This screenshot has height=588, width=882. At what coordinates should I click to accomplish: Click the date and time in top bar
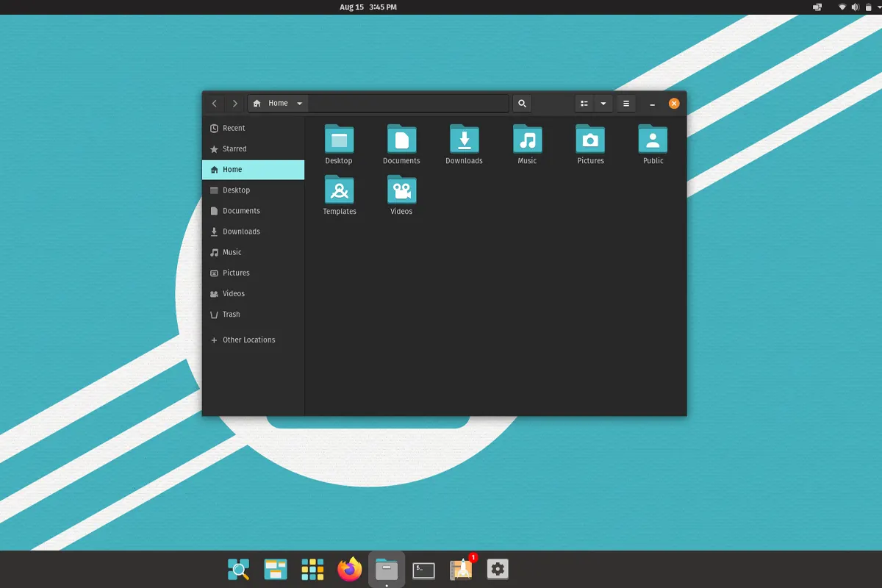[368, 7]
